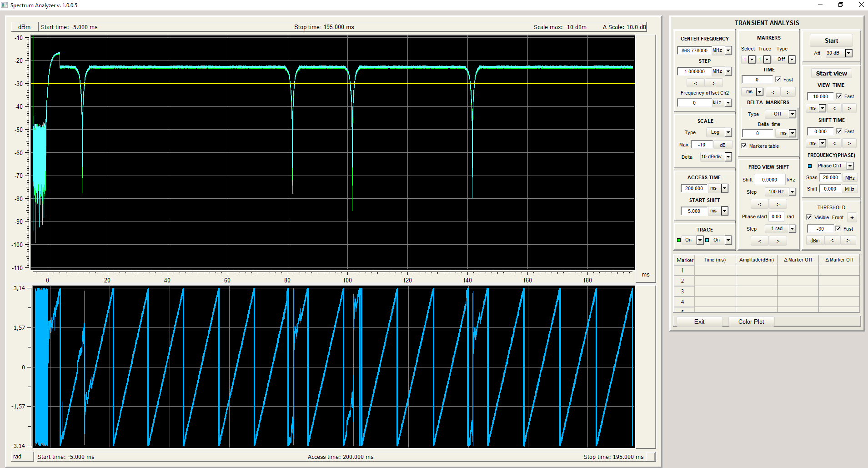868x468 pixels.
Task: Click the Exit button
Action: [699, 322]
